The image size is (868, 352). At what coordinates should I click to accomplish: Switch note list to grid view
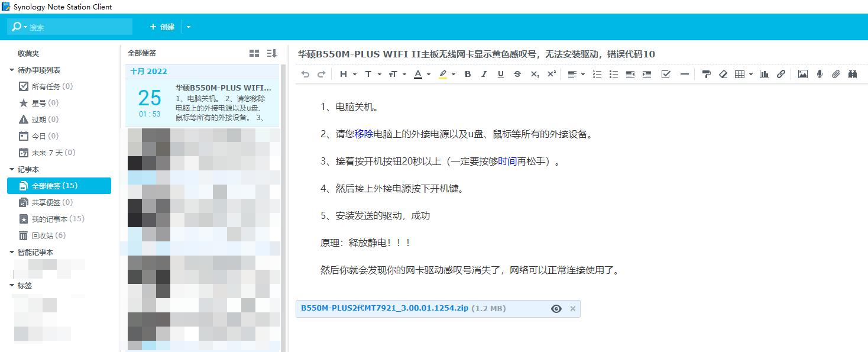pyautogui.click(x=253, y=53)
